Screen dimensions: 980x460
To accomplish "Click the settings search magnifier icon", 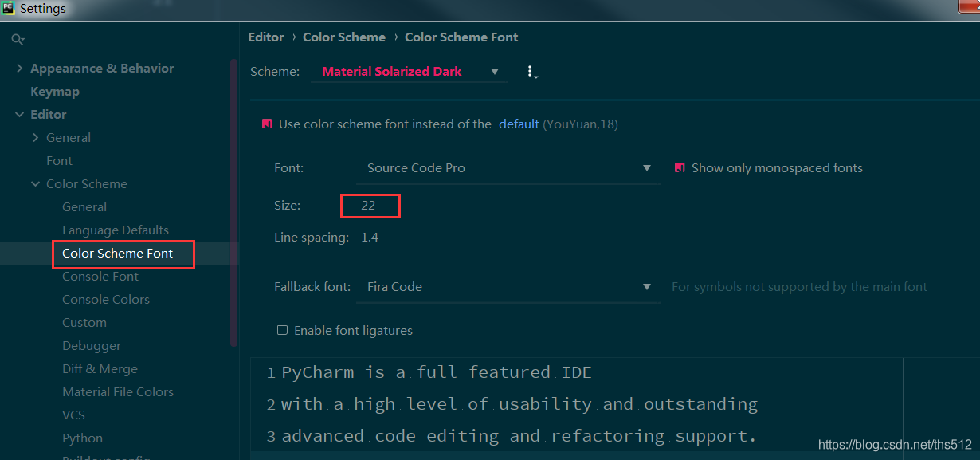I will tap(18, 39).
